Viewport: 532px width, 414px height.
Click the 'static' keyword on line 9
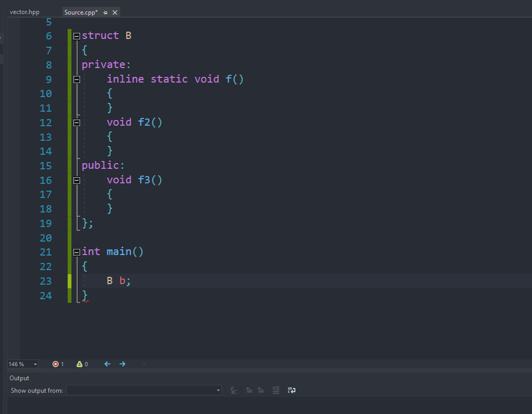pos(169,79)
